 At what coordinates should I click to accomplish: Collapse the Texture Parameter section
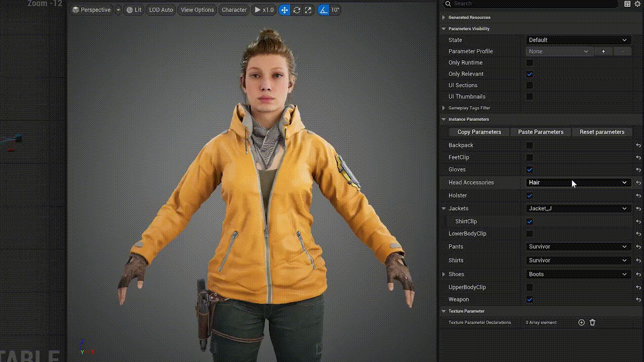pos(444,311)
